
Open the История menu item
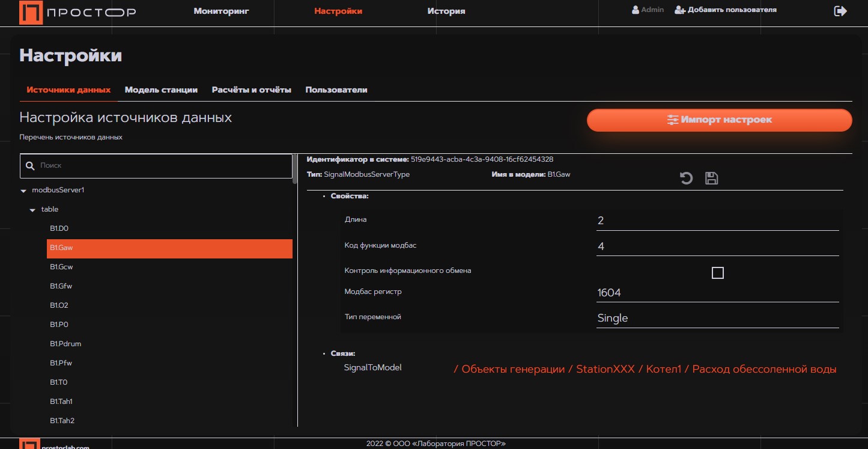[446, 11]
